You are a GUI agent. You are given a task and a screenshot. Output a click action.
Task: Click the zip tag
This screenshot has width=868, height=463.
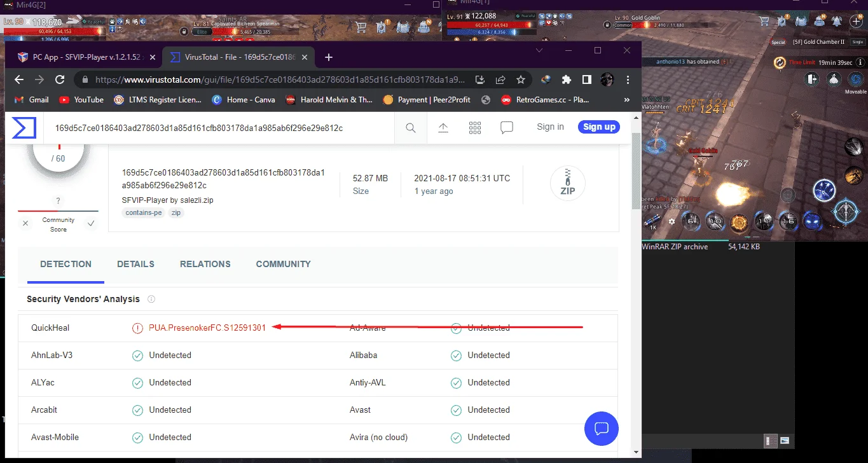click(x=176, y=213)
